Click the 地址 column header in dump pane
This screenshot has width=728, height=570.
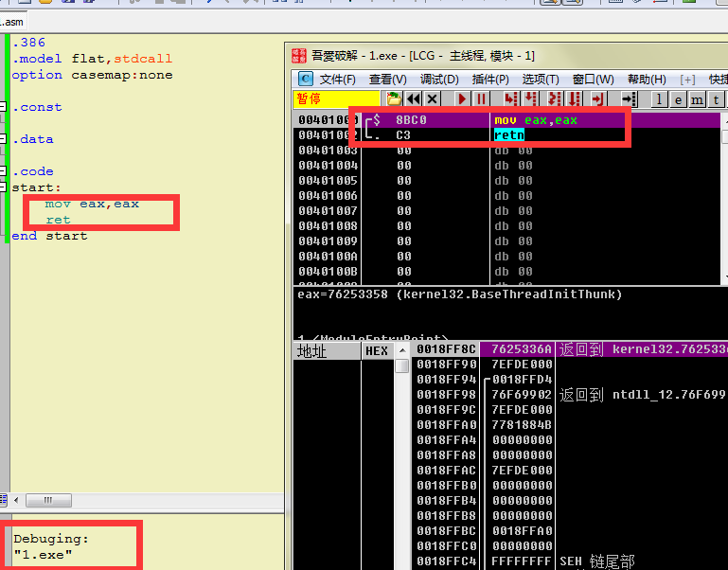pyautogui.click(x=327, y=351)
